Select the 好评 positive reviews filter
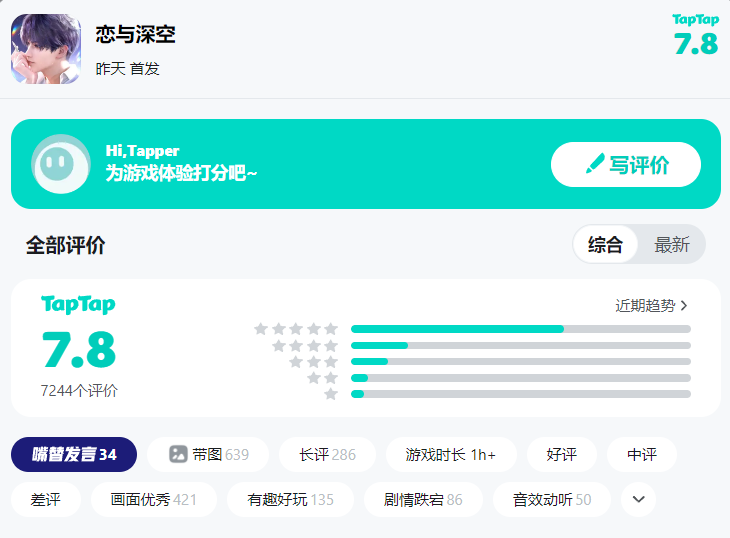 tap(562, 454)
